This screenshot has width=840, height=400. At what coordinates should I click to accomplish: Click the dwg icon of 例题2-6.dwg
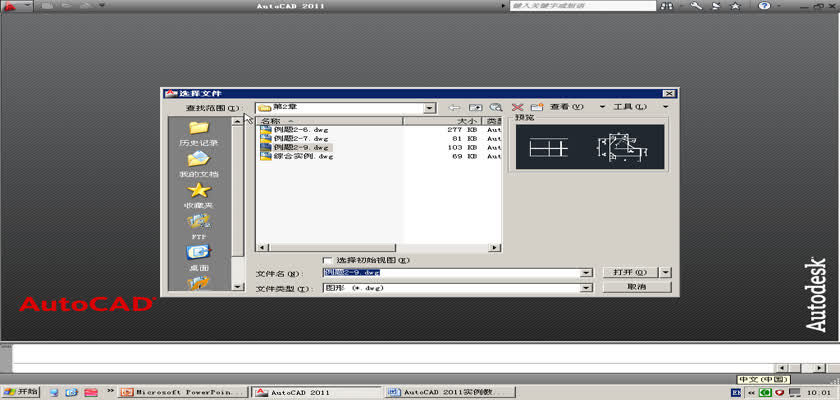(x=266, y=130)
